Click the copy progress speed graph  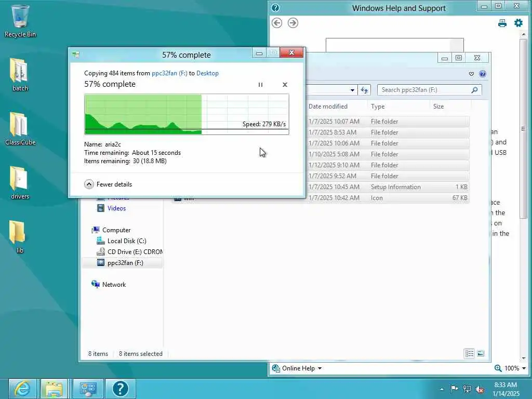(x=187, y=114)
